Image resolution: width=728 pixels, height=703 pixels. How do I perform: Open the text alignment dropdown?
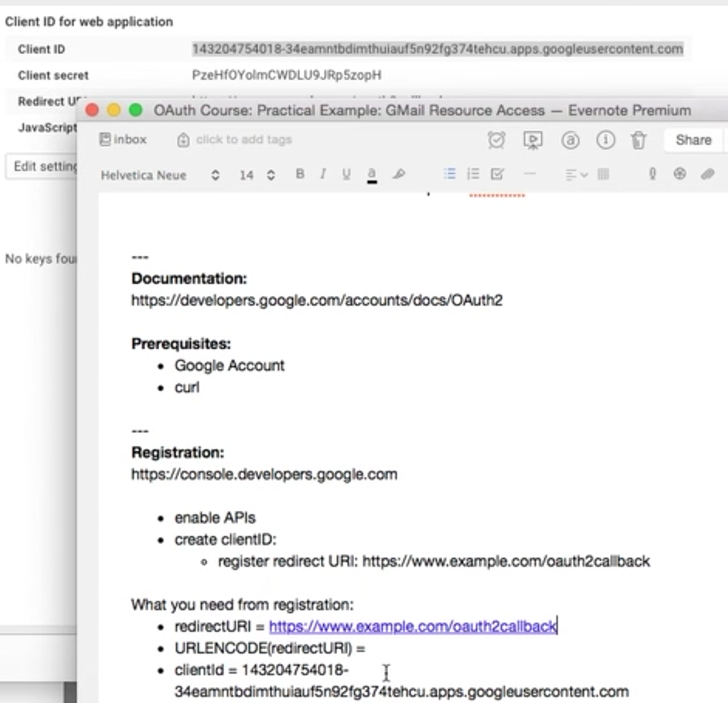click(x=576, y=175)
